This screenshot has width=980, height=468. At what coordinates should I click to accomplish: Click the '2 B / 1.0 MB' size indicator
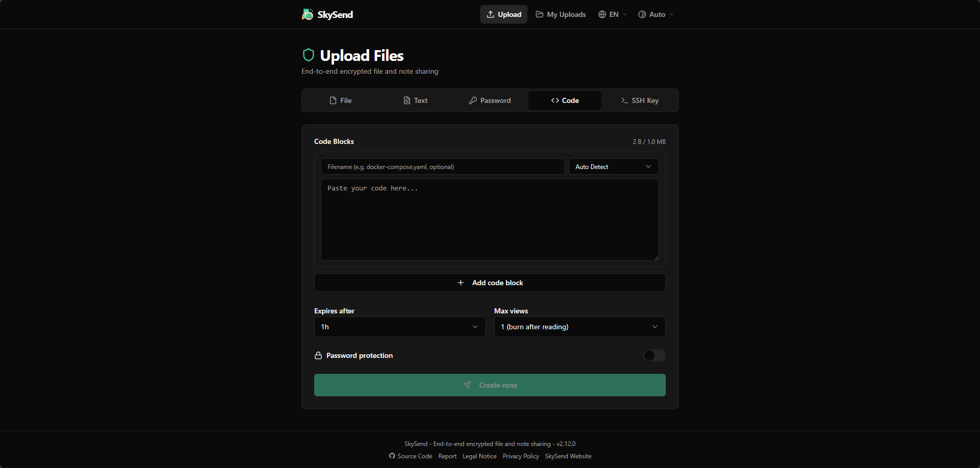point(649,142)
